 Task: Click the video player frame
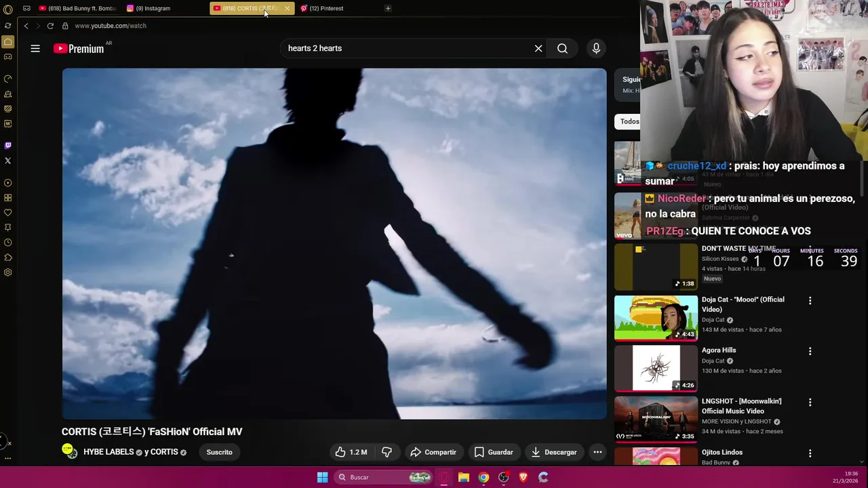(334, 244)
